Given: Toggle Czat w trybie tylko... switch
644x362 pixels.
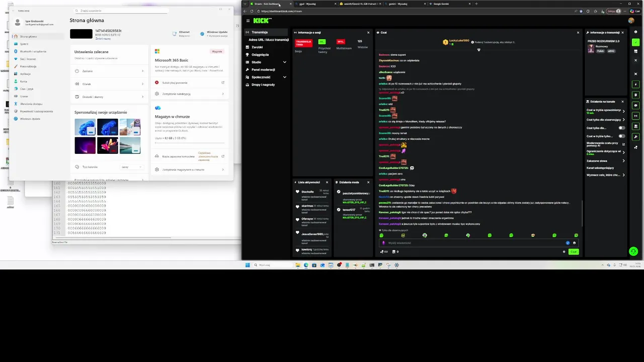Looking at the screenshot, I should click(622, 136).
